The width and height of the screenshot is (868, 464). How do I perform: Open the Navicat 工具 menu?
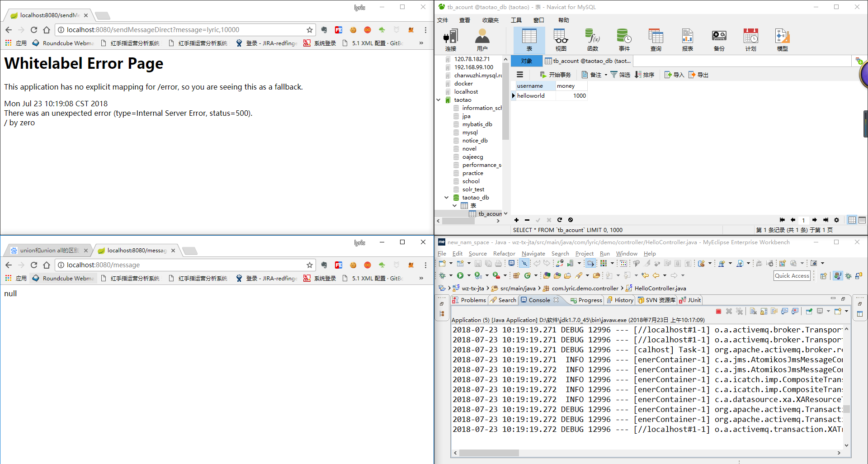(x=516, y=20)
